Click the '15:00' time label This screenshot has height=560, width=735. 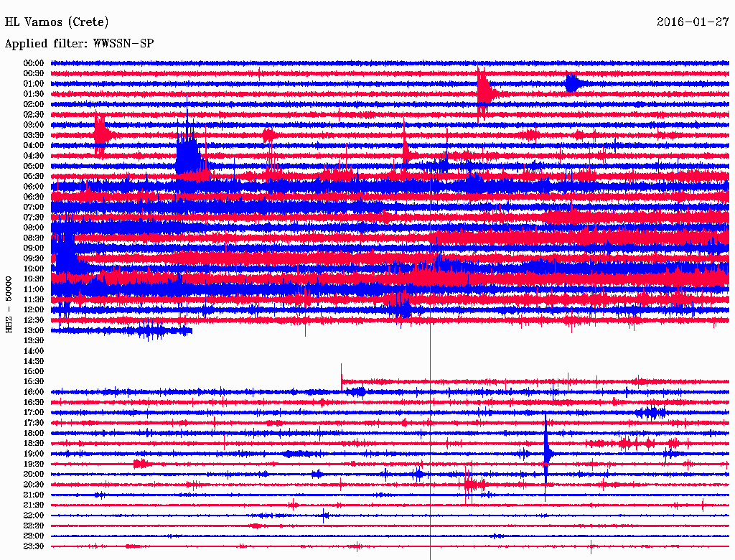click(34, 371)
